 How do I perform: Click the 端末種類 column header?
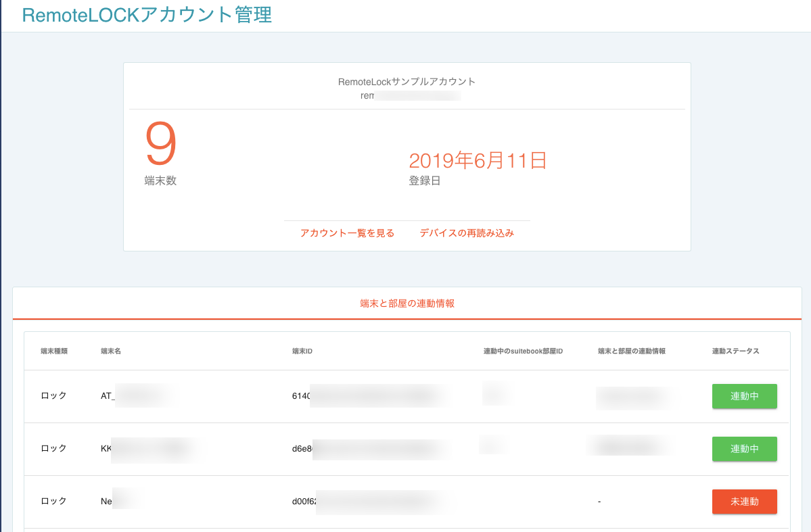54,351
